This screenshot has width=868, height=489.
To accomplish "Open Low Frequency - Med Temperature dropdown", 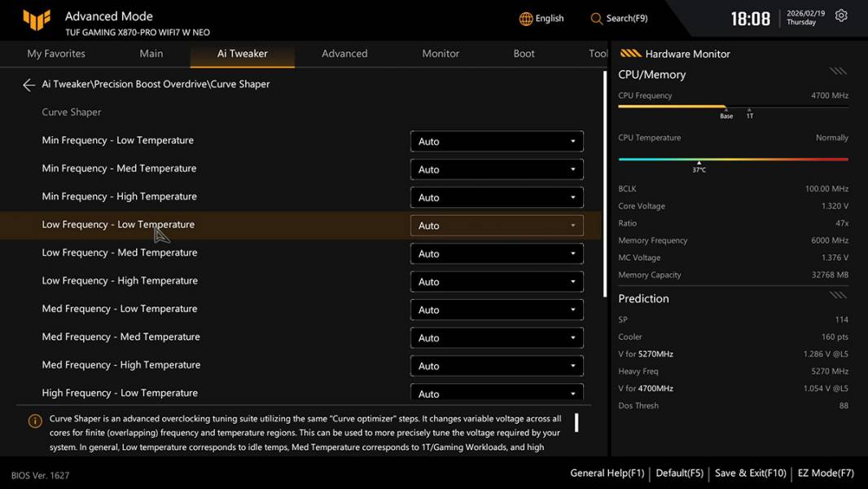I will [497, 254].
